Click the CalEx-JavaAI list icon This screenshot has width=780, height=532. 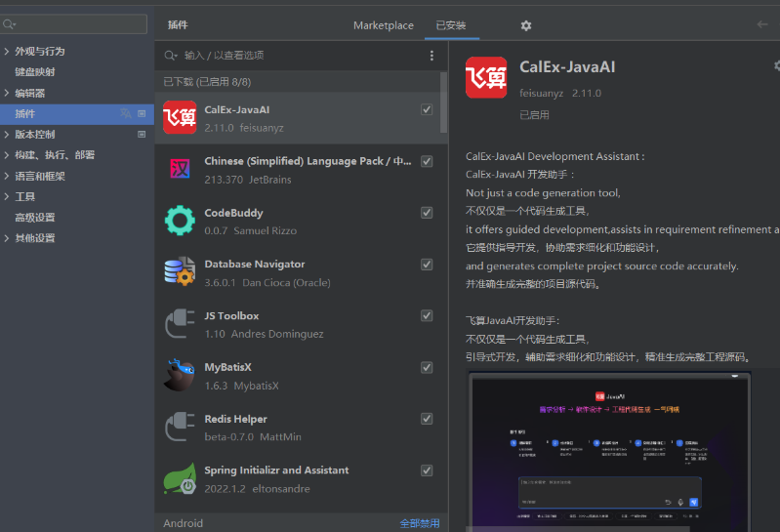coord(180,117)
